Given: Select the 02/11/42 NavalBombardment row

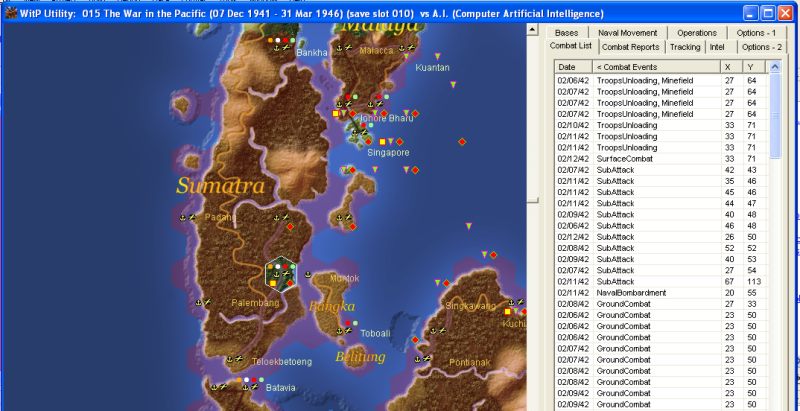Looking at the screenshot, I should click(662, 293).
